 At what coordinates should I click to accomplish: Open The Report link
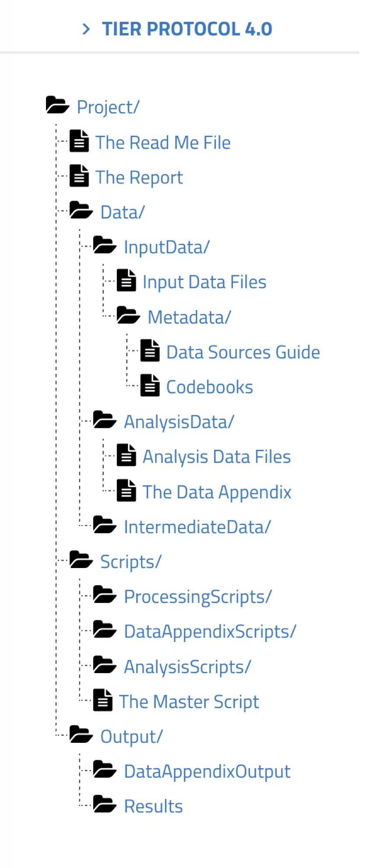139,177
